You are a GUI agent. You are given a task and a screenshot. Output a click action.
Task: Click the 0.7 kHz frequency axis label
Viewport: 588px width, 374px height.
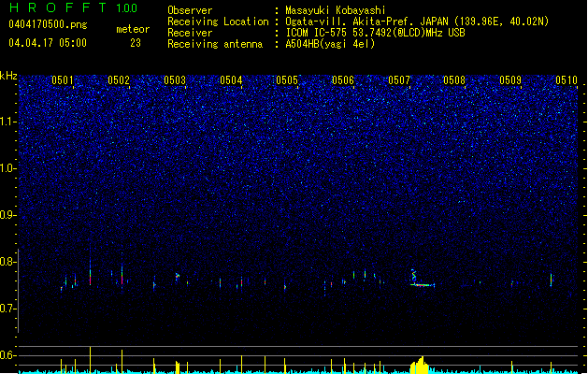click(8, 309)
